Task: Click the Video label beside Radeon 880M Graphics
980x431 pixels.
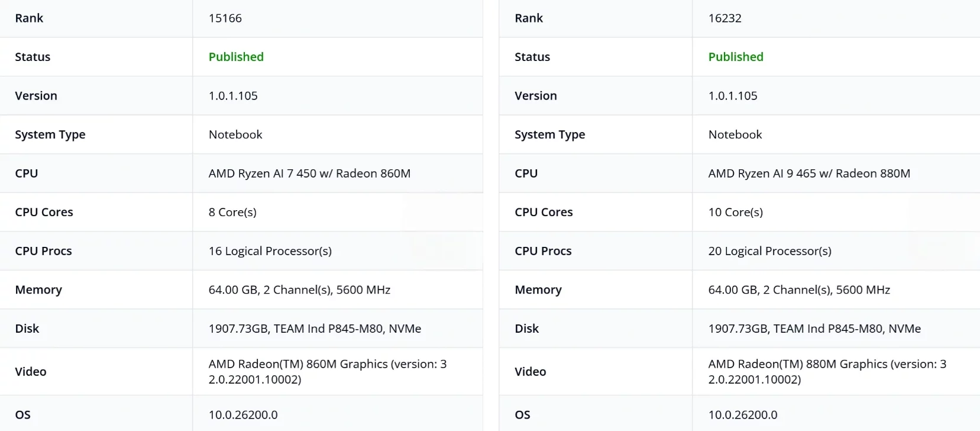Action: tap(531, 372)
